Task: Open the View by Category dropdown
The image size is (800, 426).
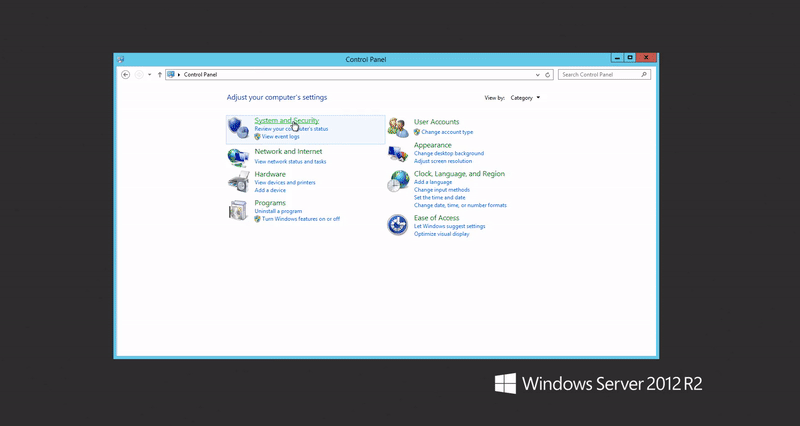Action: 525,98
